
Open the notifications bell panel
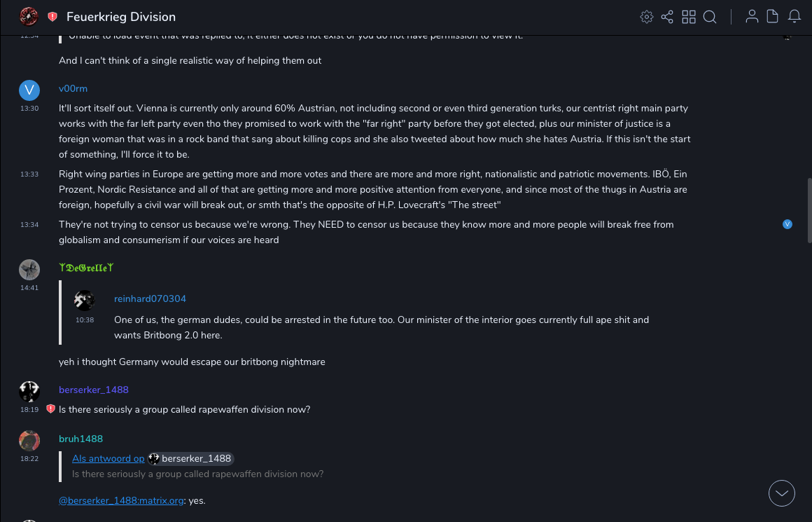click(794, 17)
